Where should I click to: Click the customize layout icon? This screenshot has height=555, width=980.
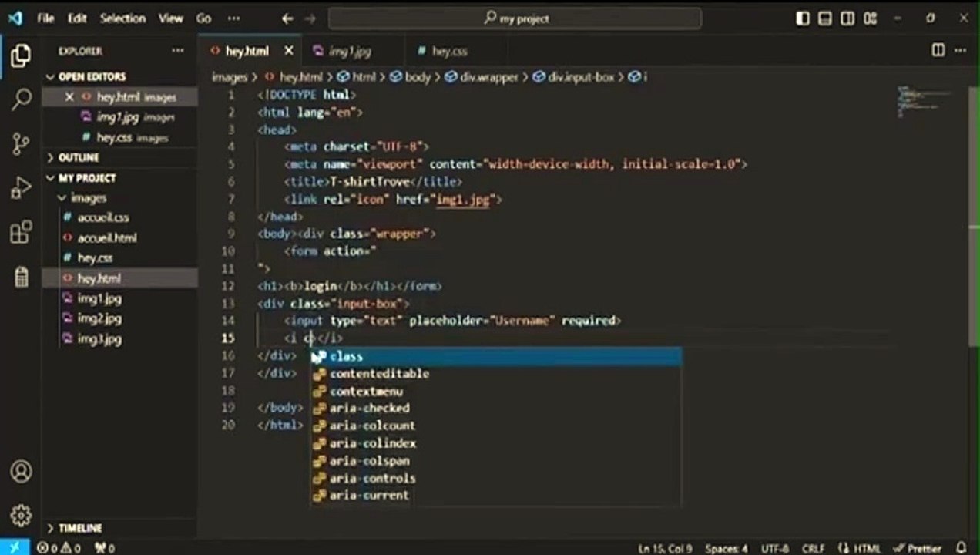click(x=871, y=18)
